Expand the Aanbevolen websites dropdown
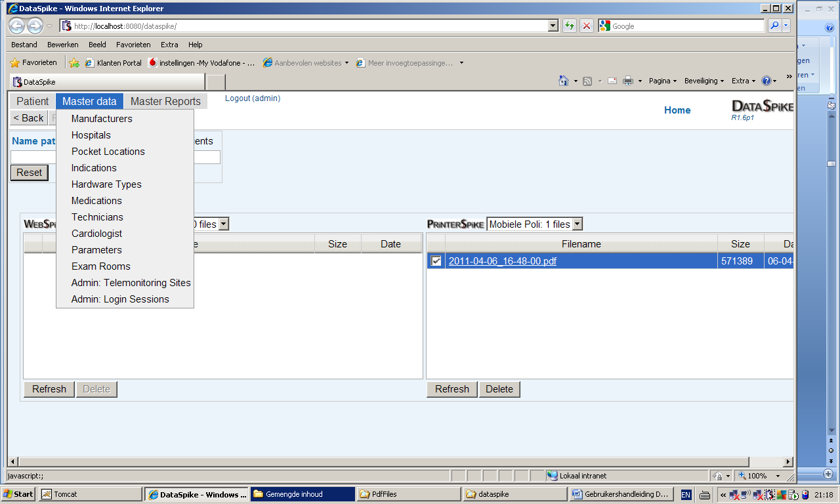 (x=346, y=63)
